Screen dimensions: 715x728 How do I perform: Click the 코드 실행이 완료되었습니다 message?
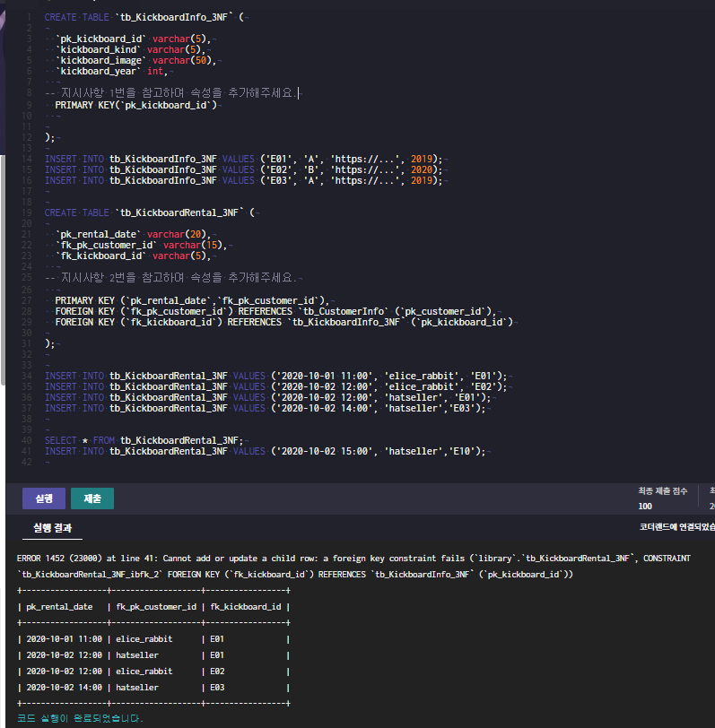click(x=80, y=718)
